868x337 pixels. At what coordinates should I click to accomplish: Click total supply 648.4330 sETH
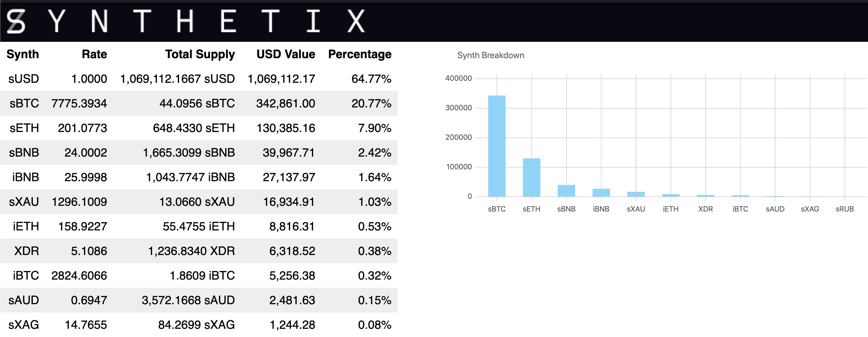point(194,128)
